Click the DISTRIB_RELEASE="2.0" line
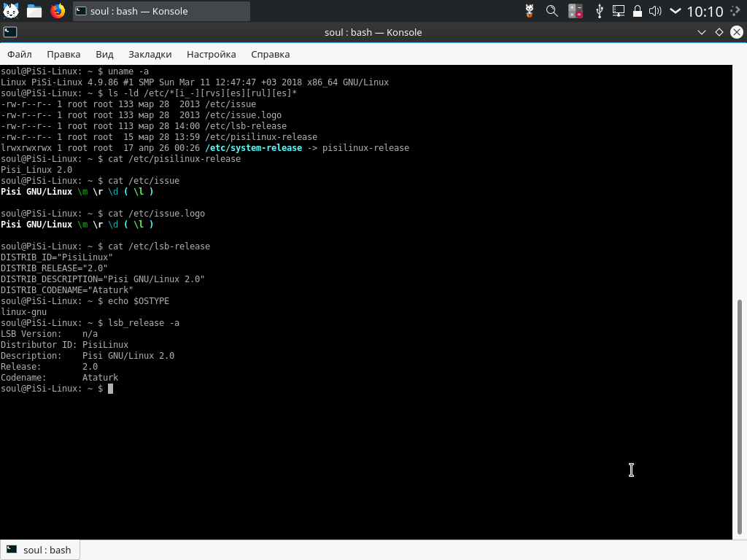 (54, 268)
